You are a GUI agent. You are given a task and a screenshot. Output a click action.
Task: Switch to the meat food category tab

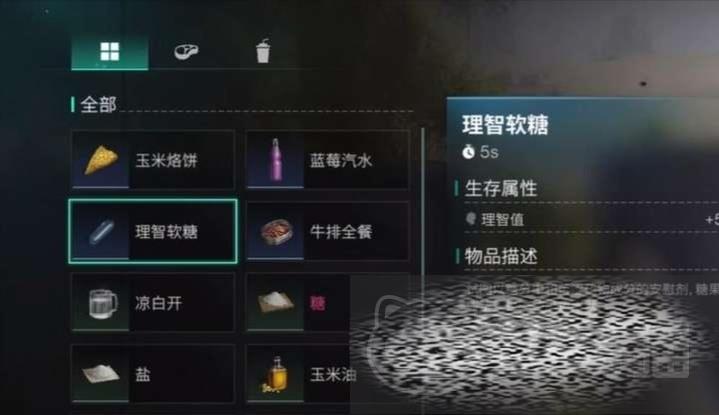pyautogui.click(x=186, y=51)
